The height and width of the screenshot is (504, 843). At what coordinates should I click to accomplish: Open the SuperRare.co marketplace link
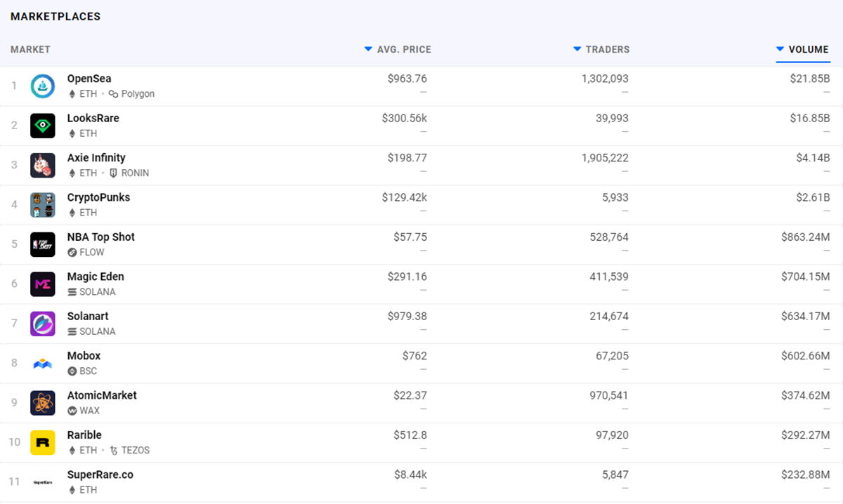100,475
